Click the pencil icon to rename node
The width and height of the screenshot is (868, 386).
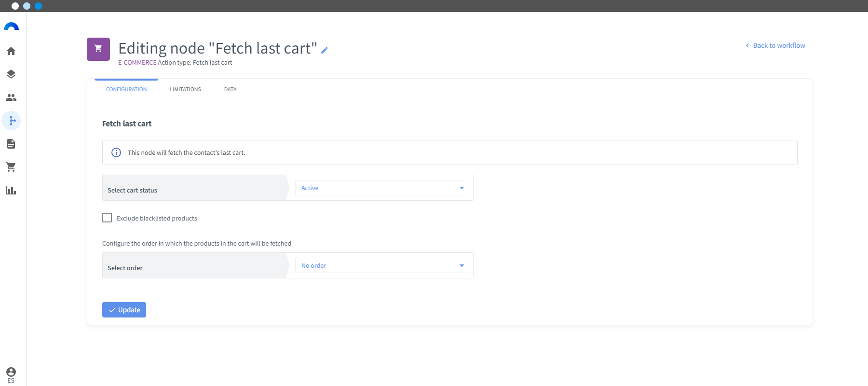pos(325,50)
